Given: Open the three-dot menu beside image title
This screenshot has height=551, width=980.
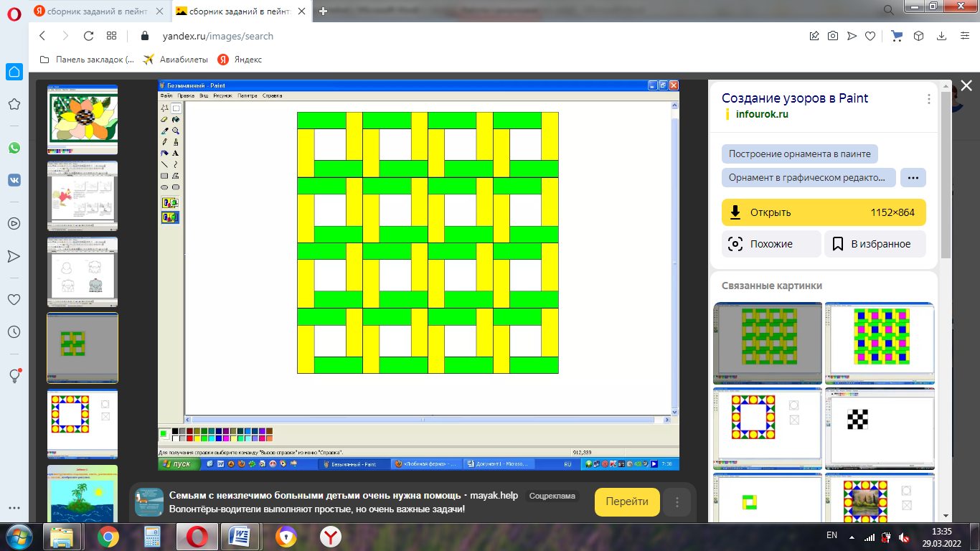Looking at the screenshot, I should 928,99.
